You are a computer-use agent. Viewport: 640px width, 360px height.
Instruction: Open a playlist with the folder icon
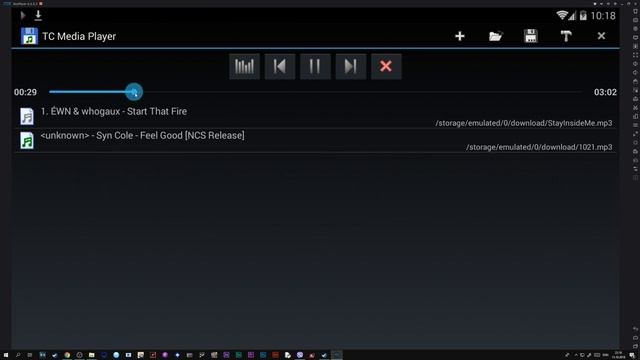[x=495, y=36]
